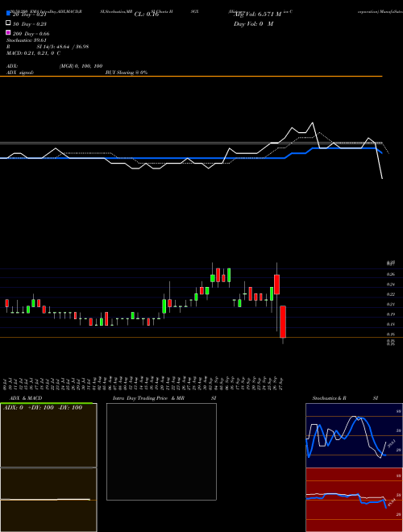The width and height of the screenshot is (403, 532).
Task: Click the 'Stochastics: 39.61' readout
Action: (x=27, y=40)
